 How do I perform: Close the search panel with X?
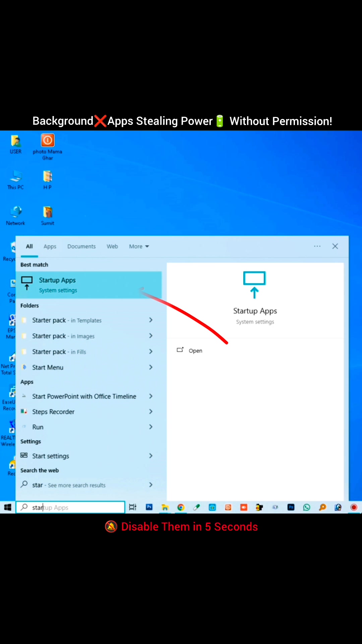click(335, 246)
